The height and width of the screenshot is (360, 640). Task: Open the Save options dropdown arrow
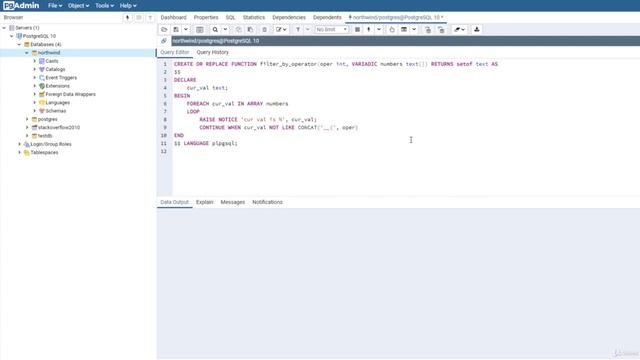[x=186, y=29]
